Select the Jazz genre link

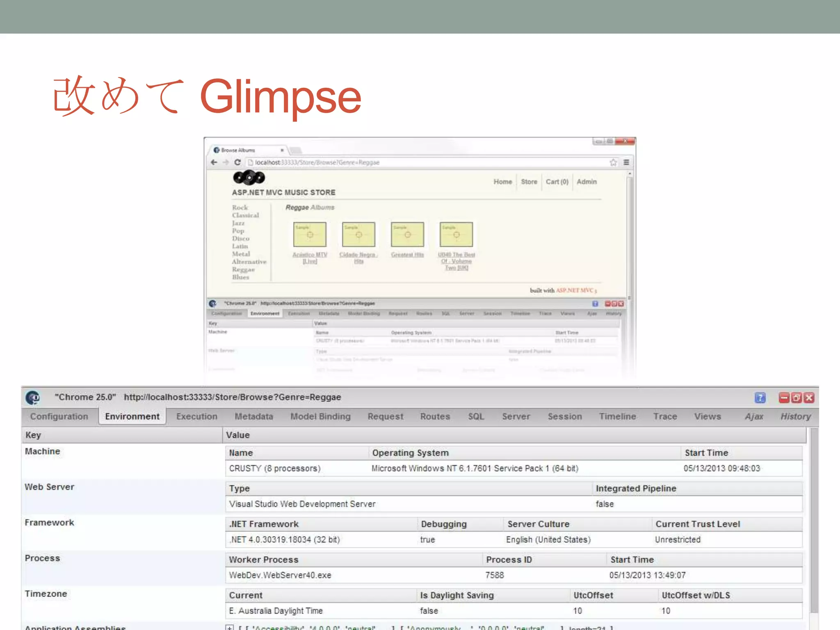click(x=238, y=223)
